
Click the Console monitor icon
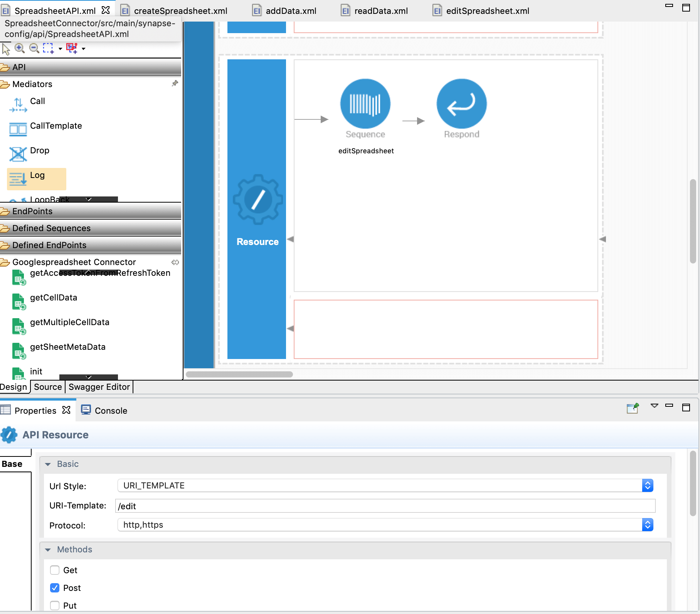tap(86, 410)
